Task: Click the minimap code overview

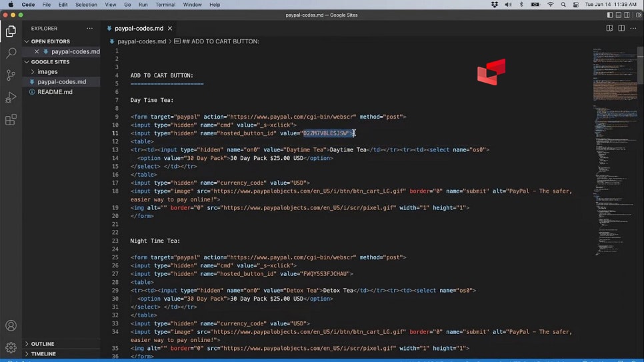Action: (613, 133)
